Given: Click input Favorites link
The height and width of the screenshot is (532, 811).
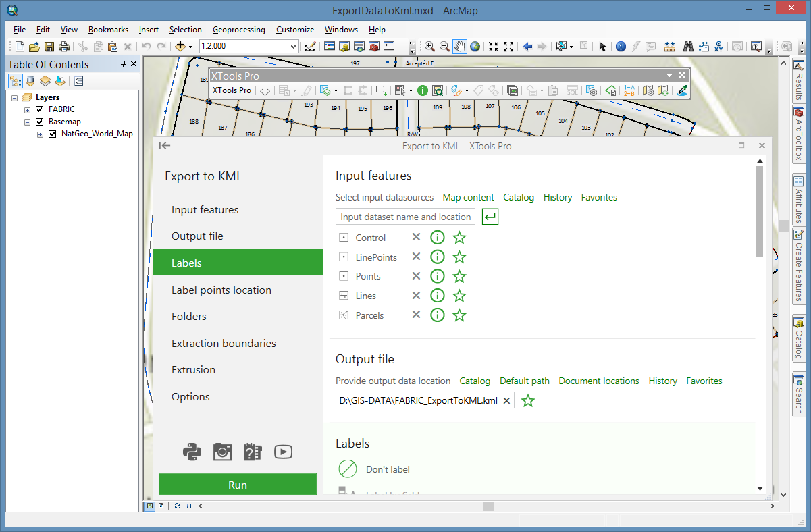Looking at the screenshot, I should click(599, 197).
